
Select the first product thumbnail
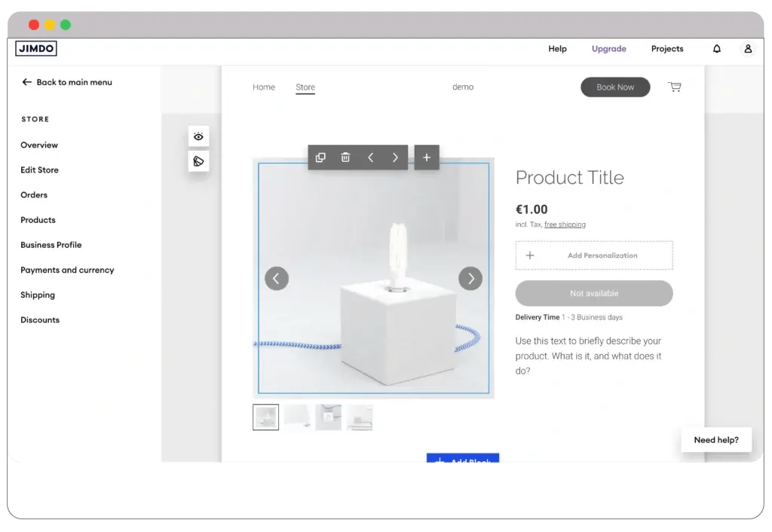[265, 417]
